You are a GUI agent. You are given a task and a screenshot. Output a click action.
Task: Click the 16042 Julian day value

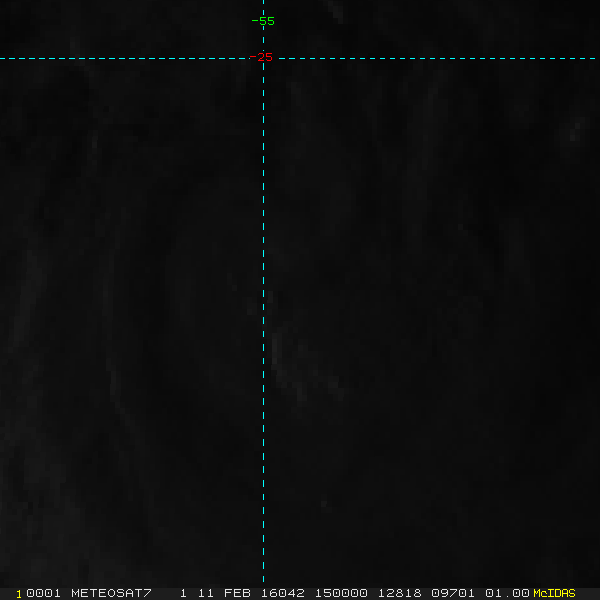click(282, 593)
